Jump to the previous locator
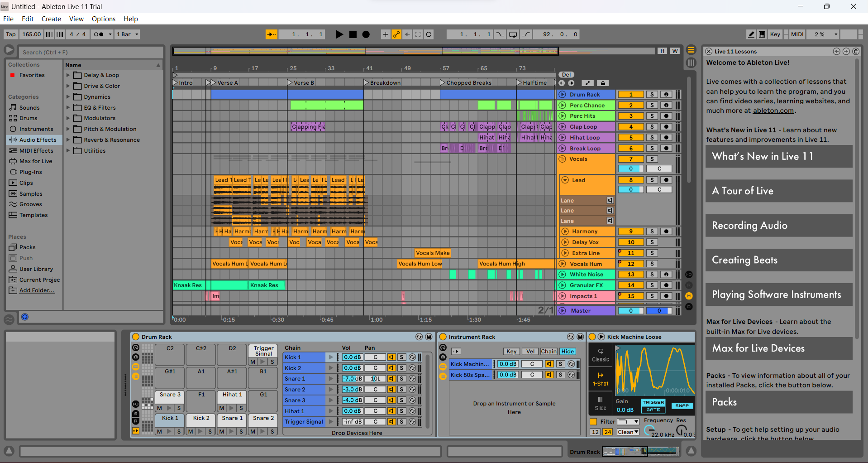 562,83
